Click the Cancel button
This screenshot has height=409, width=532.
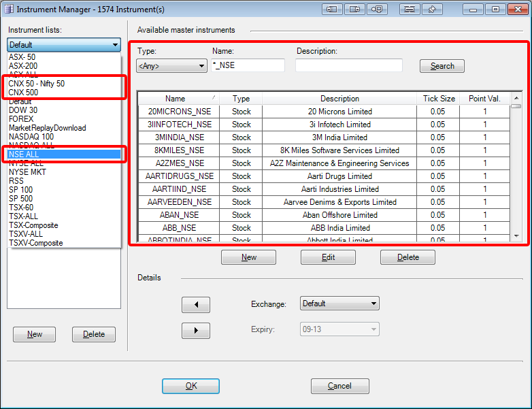click(x=340, y=386)
